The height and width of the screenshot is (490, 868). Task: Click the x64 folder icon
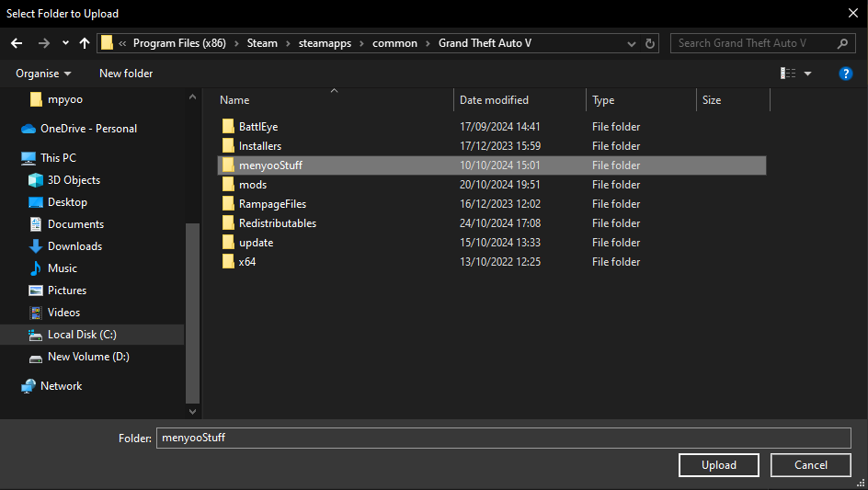pyautogui.click(x=228, y=262)
